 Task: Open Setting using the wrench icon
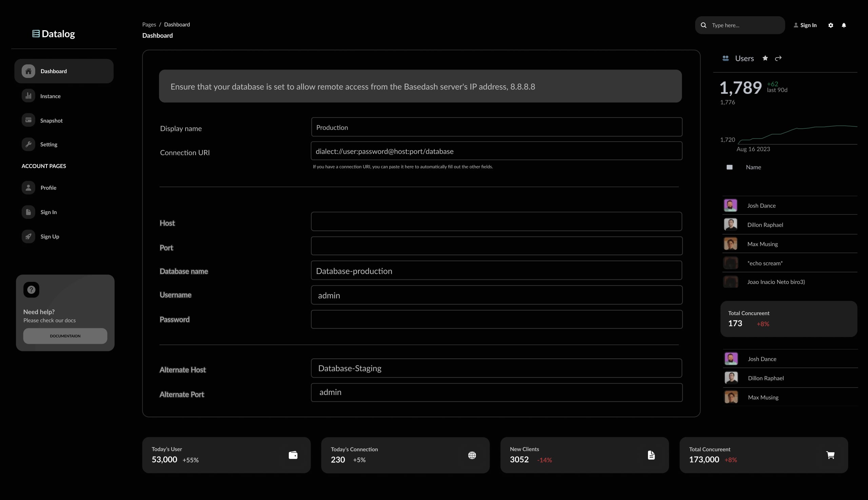tap(28, 144)
